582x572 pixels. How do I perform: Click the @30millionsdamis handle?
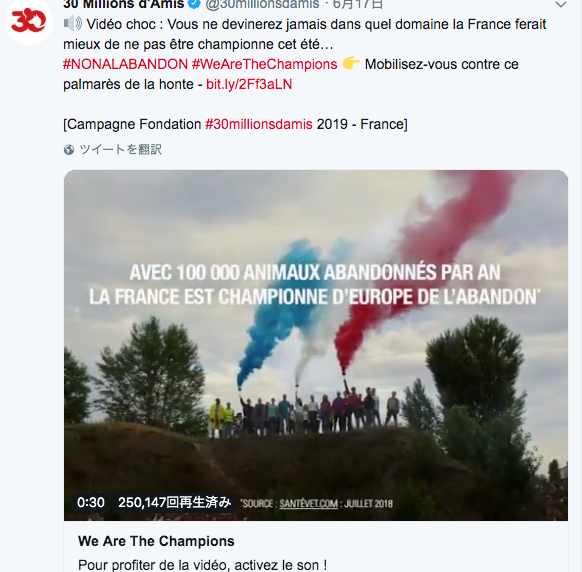click(262, 4)
